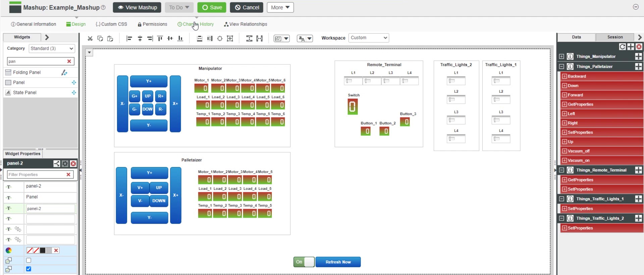Toggle the On switch beside Refresh Now
The image size is (644, 275).
pos(304,262)
